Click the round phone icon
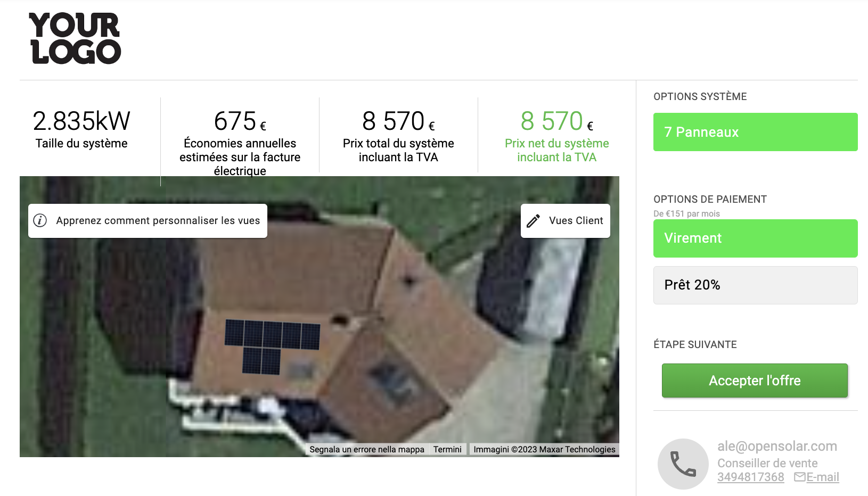The height and width of the screenshot is (496, 868). pos(683,464)
